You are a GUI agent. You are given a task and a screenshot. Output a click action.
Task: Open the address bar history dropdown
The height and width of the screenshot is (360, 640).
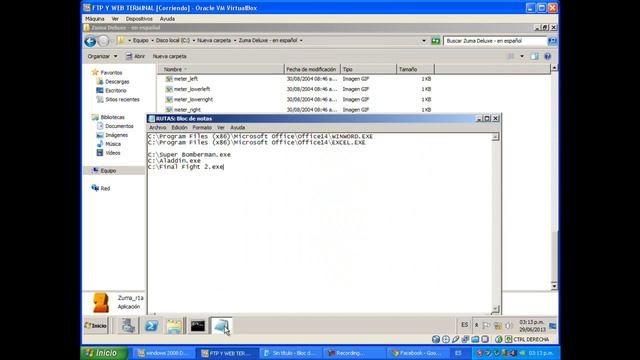424,41
